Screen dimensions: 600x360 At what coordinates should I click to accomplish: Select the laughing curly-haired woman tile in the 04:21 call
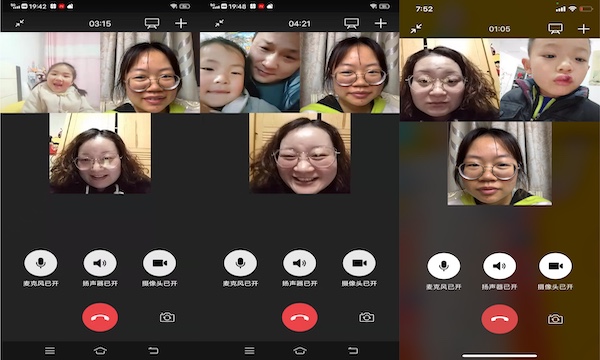point(300,153)
